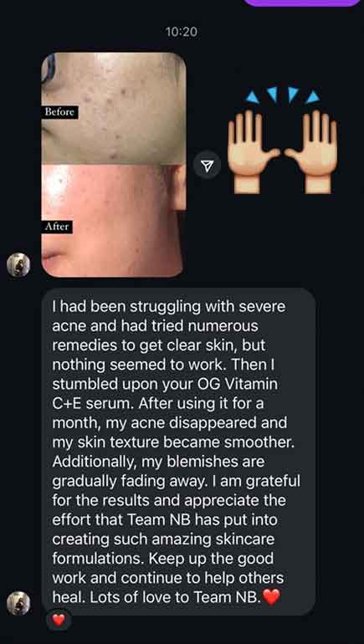The image size is (364, 644).
Task: Open the heart reaction under the message
Action: [x=59, y=621]
